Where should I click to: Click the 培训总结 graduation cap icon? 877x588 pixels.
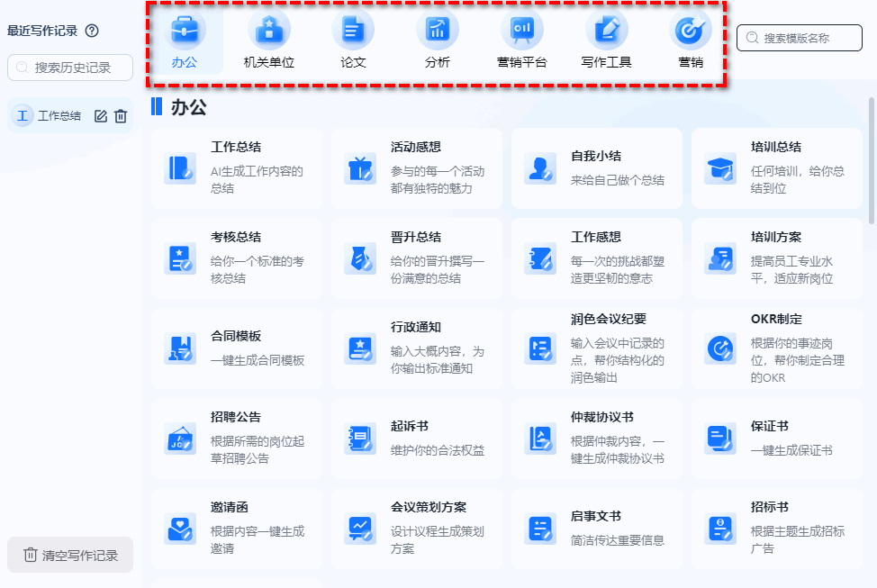(x=722, y=169)
